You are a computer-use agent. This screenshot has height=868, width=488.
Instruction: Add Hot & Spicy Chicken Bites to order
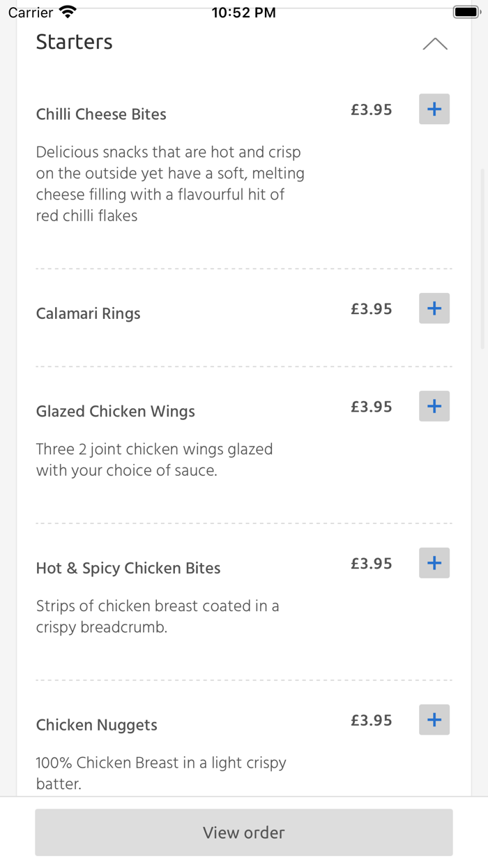point(434,563)
